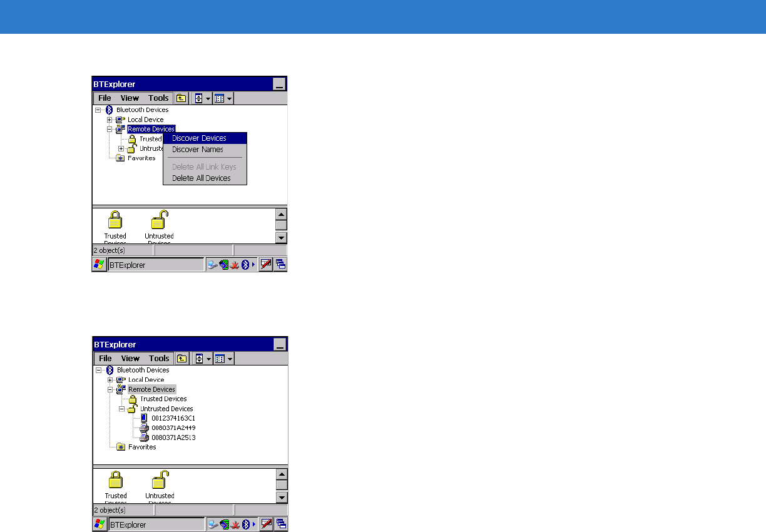Click Bluetooth tray icon in context-menu window taskbar
The width and height of the screenshot is (766, 532).
coord(245,265)
